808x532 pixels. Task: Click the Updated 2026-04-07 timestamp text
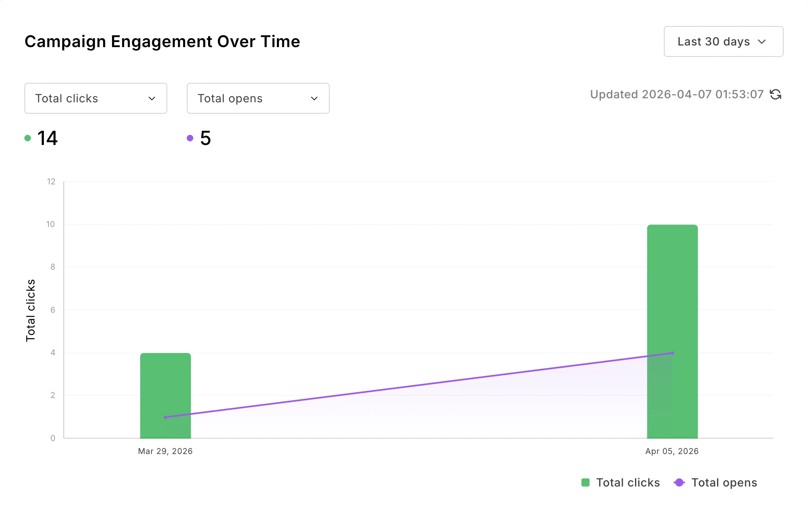click(x=676, y=94)
